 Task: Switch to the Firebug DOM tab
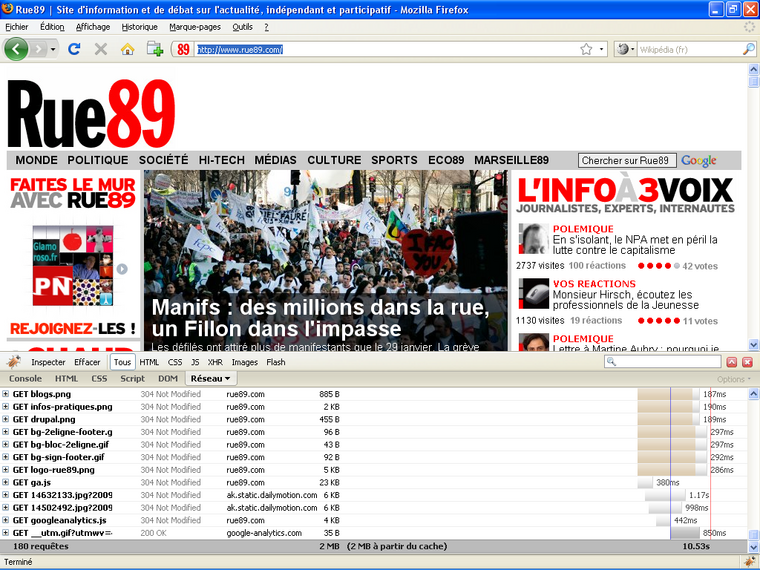(x=168, y=379)
